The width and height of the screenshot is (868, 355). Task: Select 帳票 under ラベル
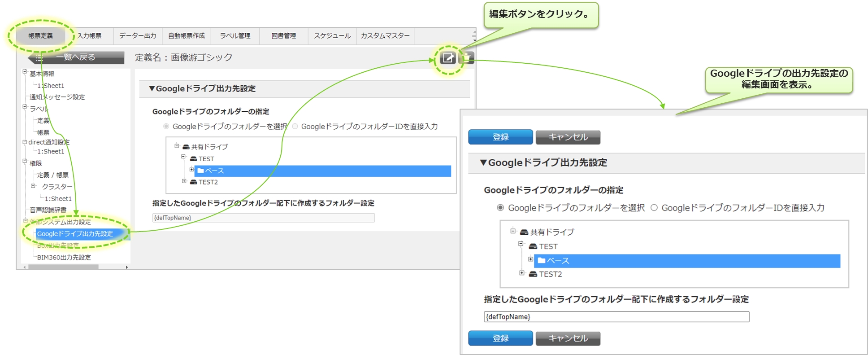pos(43,132)
